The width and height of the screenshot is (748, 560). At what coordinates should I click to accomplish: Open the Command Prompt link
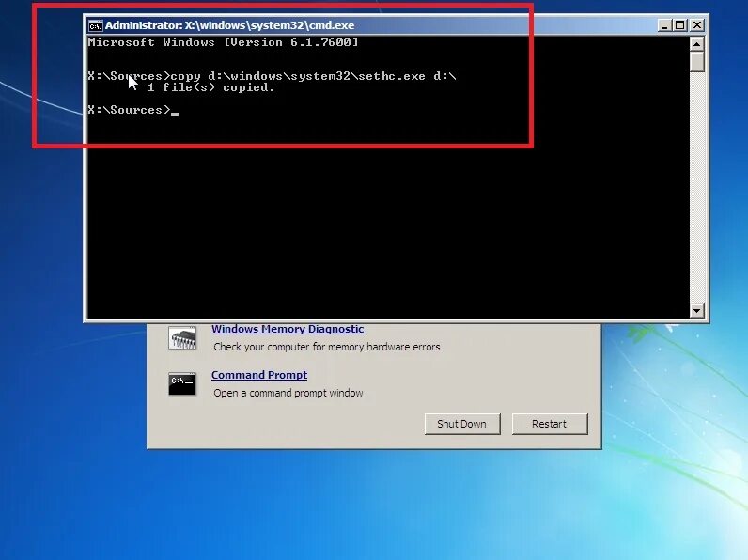259,375
